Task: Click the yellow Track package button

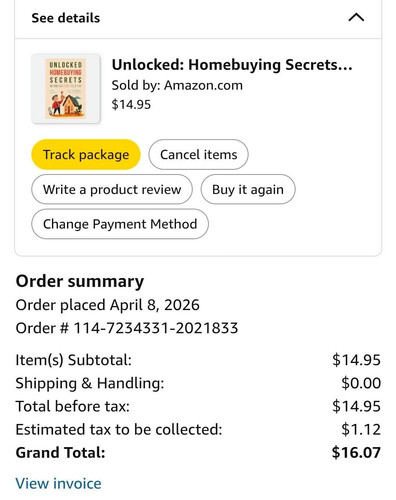Action: click(x=86, y=154)
